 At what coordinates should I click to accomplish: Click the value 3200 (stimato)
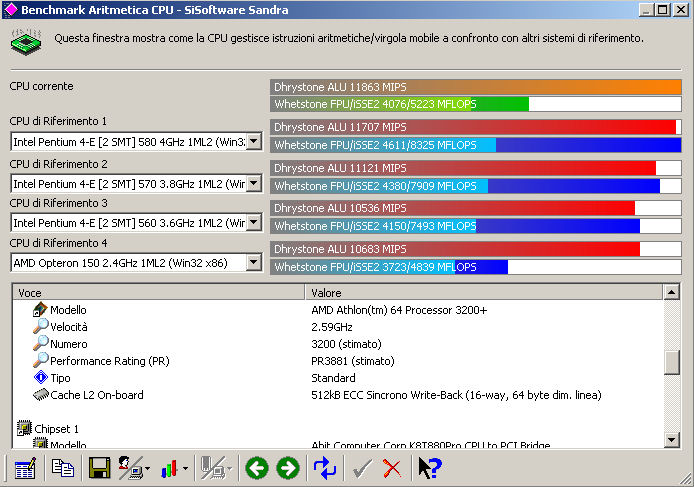pyautogui.click(x=346, y=344)
